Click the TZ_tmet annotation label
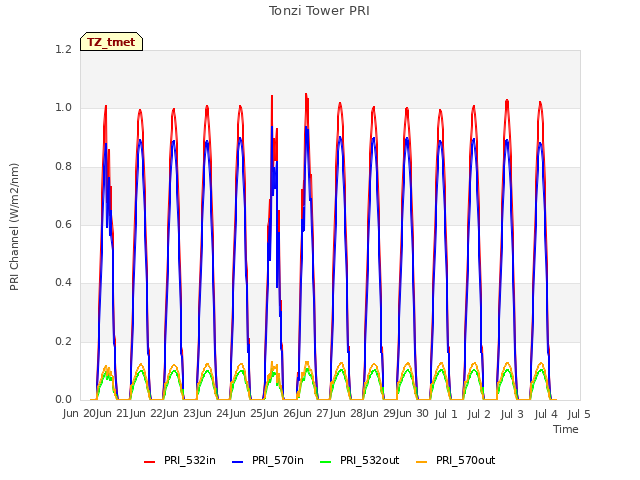The height and width of the screenshot is (480, 640). click(x=111, y=42)
